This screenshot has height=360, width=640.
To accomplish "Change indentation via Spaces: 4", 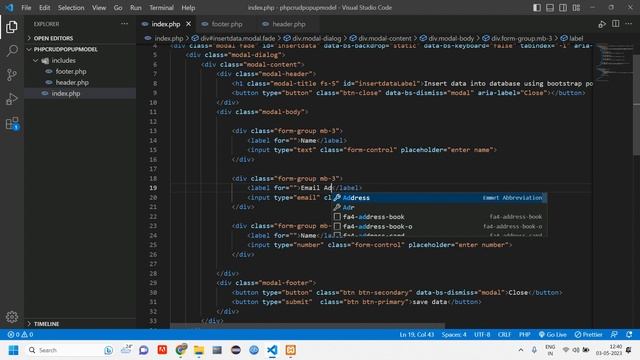I will 454,335.
